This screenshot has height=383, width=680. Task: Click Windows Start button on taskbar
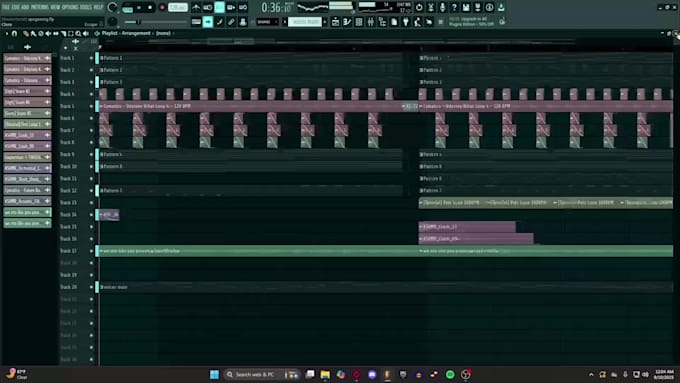coord(214,374)
